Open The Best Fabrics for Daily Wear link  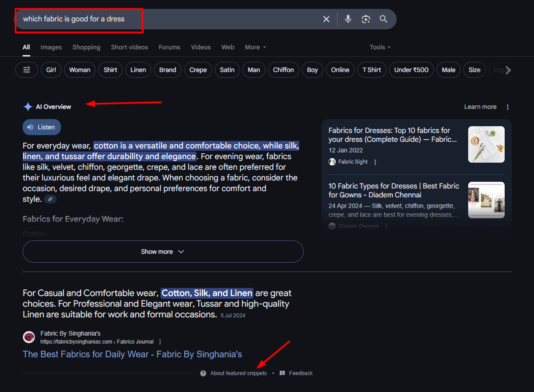point(132,354)
